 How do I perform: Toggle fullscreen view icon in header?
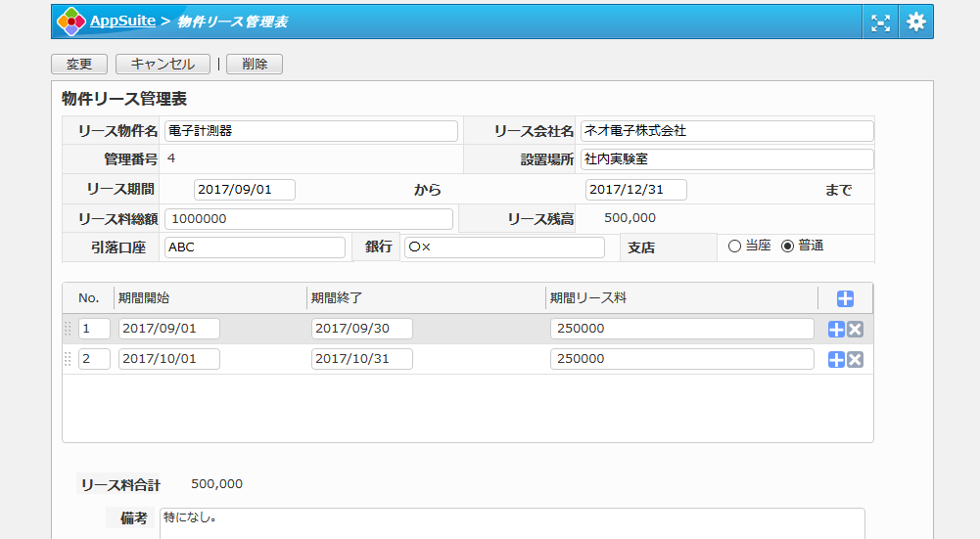(x=880, y=22)
